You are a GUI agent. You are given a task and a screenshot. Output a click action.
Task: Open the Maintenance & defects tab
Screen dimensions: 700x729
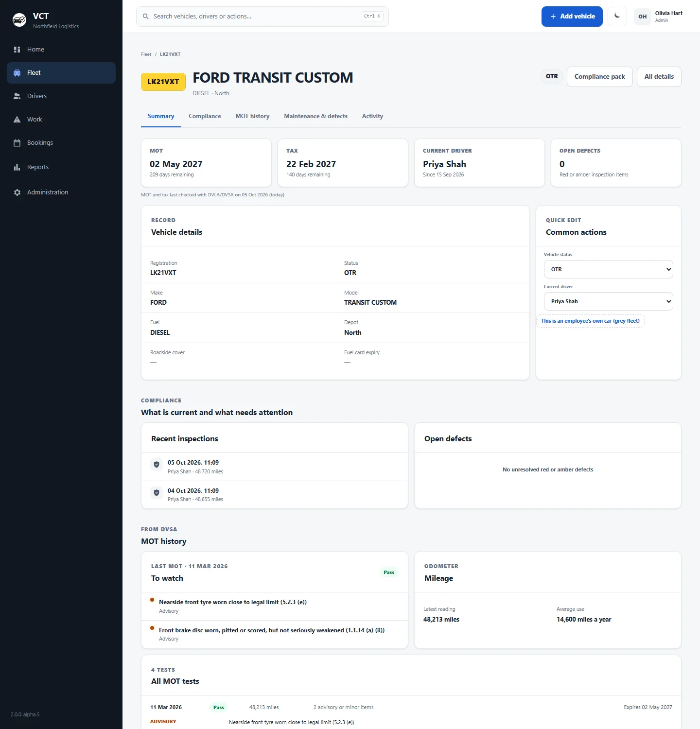tap(316, 117)
